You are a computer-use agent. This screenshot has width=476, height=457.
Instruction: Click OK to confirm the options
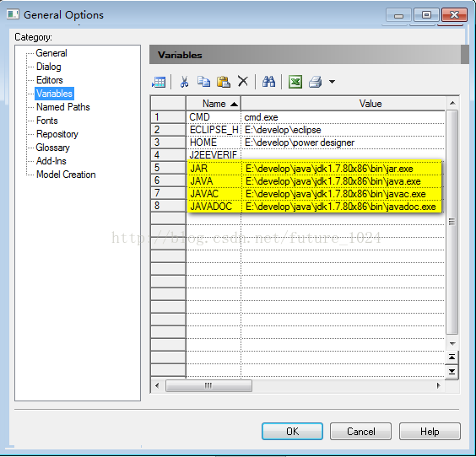pyautogui.click(x=292, y=431)
